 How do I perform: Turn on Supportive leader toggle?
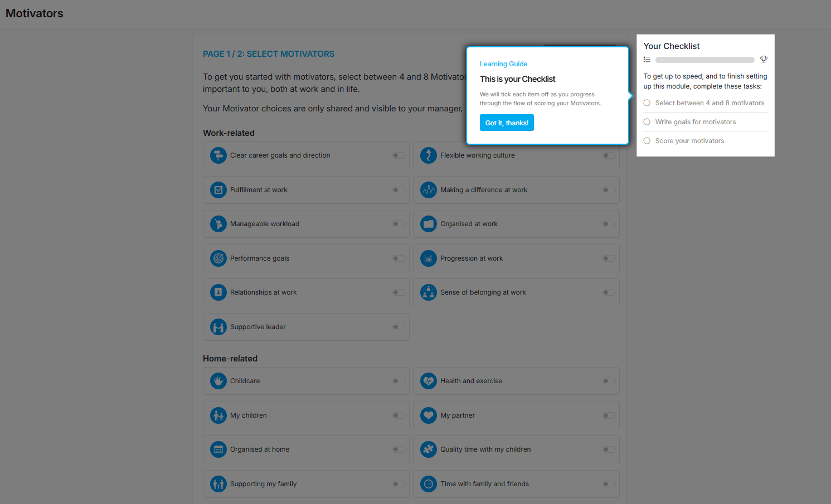pos(399,327)
